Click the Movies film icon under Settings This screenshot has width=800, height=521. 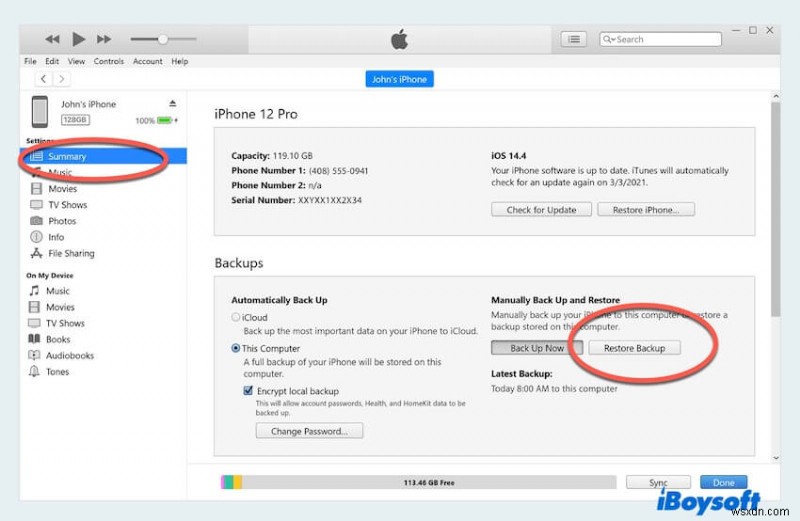pyautogui.click(x=36, y=189)
